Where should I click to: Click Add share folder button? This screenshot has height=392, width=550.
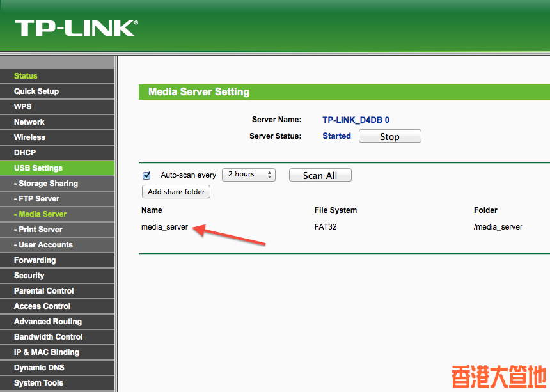[176, 192]
